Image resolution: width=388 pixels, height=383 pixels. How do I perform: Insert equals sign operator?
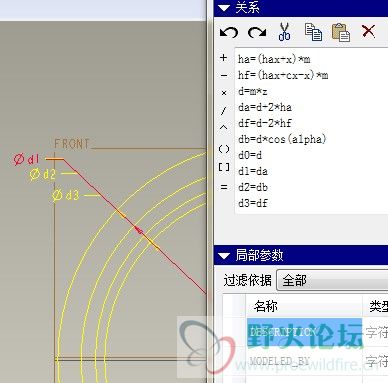pyautogui.click(x=224, y=187)
